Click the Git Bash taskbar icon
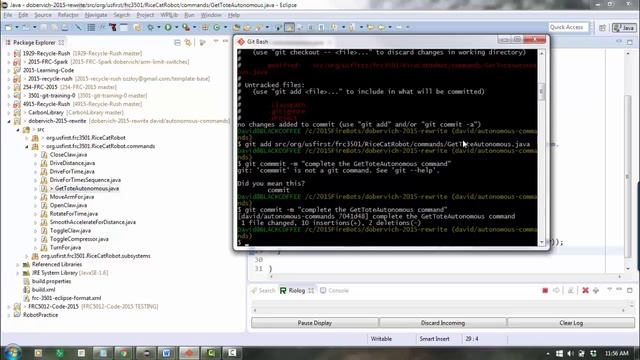Viewport: 640px width, 360px height. point(189,353)
